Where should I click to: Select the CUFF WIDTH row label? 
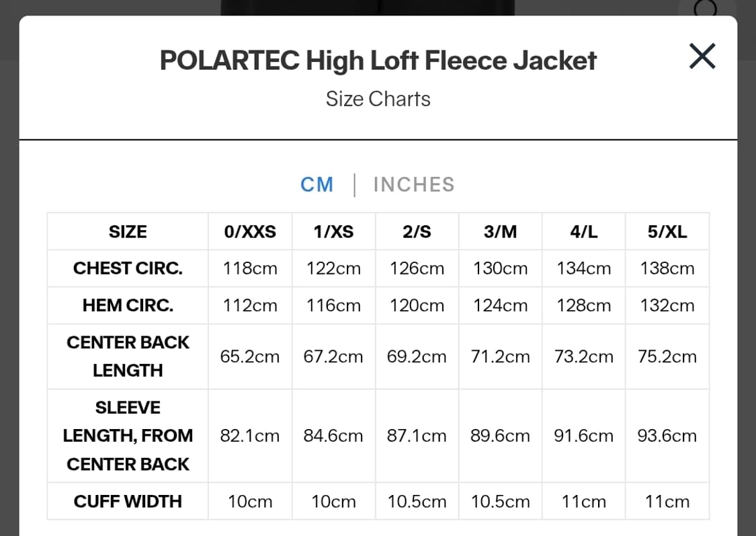click(x=127, y=501)
